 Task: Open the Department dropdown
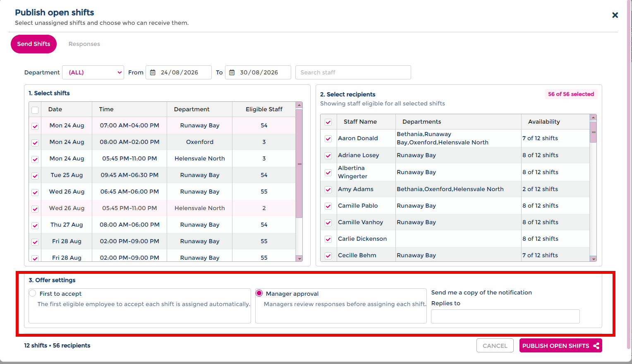click(93, 72)
